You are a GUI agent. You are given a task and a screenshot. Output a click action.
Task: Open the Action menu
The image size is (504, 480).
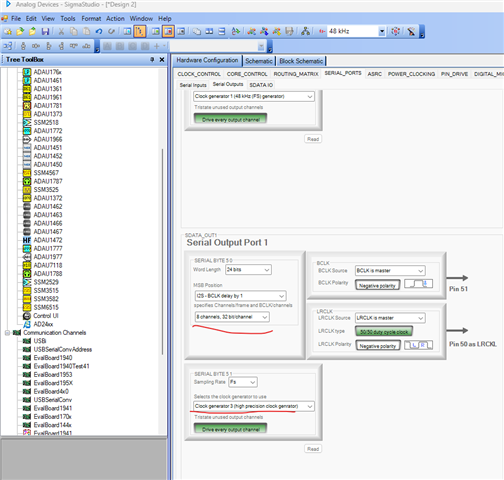(115, 18)
